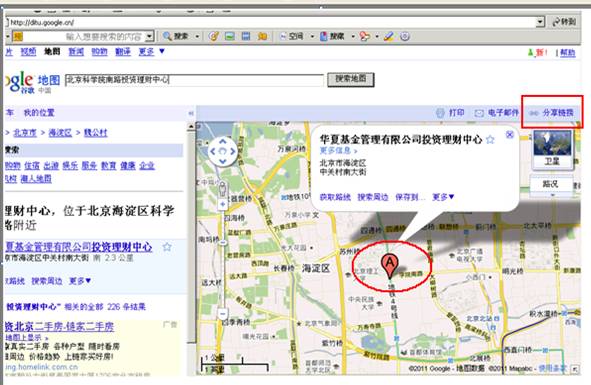
Task: Click the 娱乐 entertainment category link
Action: click(70, 166)
